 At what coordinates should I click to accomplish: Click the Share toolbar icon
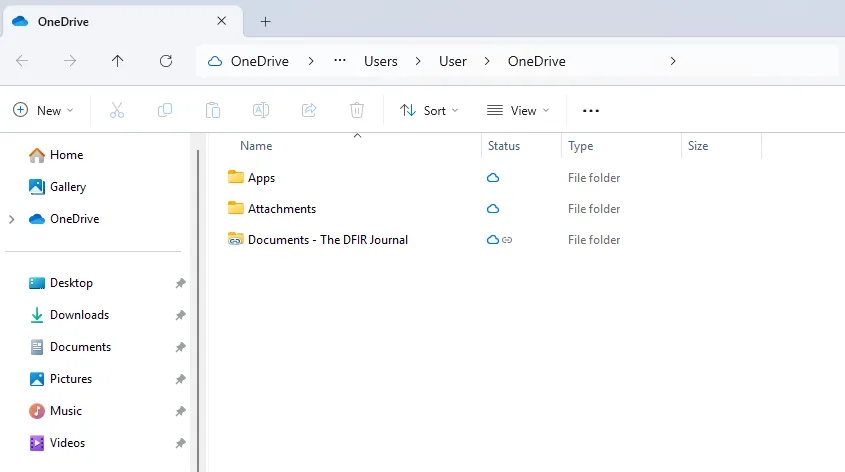[x=309, y=110]
